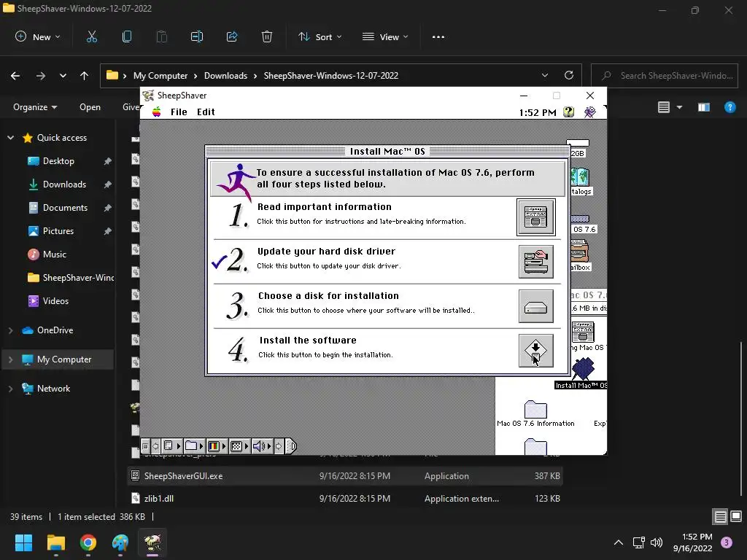The width and height of the screenshot is (747, 560).
Task: Expand the OneDrive tree node
Action: click(x=10, y=330)
